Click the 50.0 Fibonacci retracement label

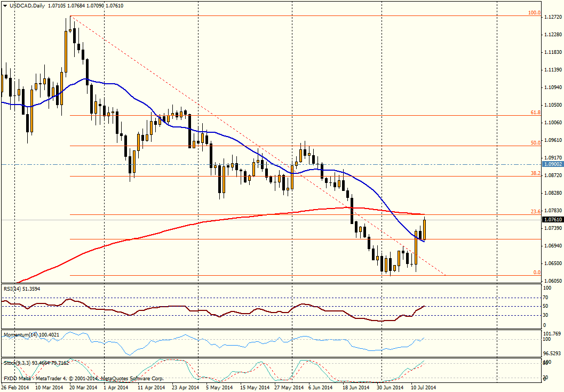(536, 143)
